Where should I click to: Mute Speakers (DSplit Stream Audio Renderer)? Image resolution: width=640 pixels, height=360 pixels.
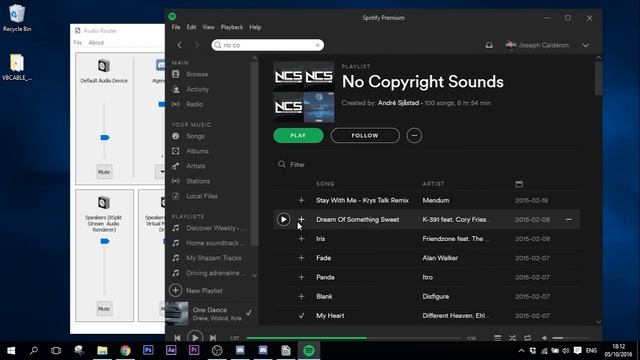coord(104,309)
